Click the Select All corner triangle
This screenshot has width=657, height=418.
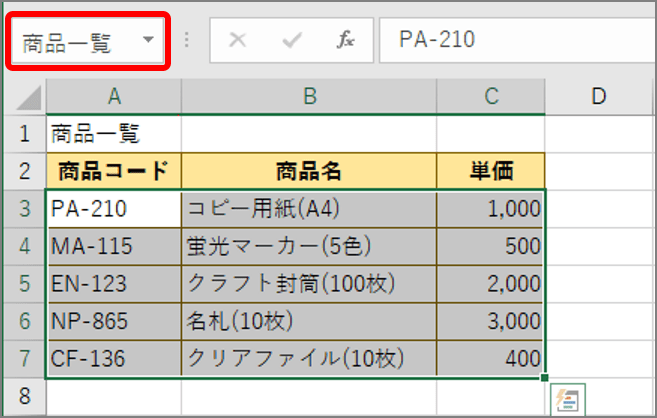pyautogui.click(x=28, y=97)
